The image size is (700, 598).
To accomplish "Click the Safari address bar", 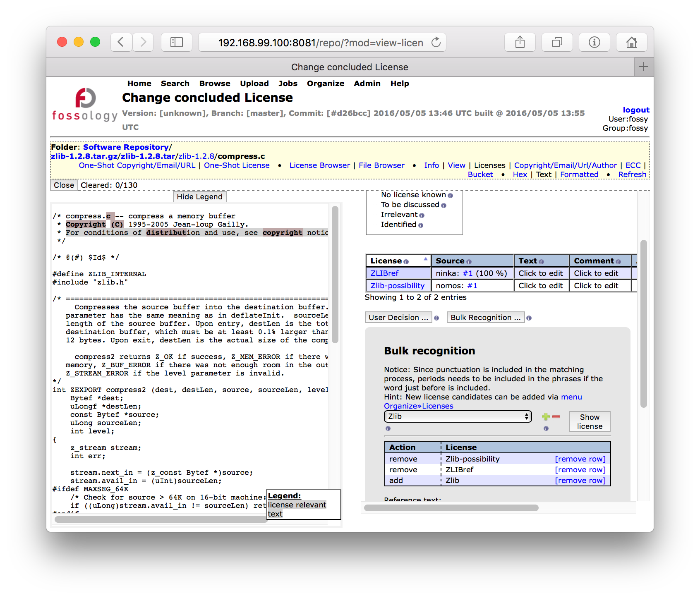I will pos(322,42).
